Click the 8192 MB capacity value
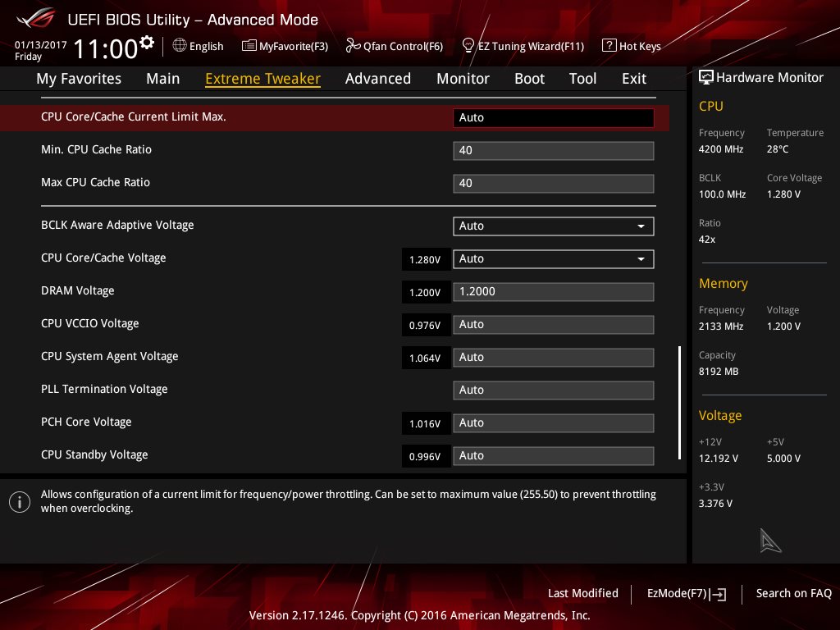This screenshot has width=840, height=630. point(719,372)
